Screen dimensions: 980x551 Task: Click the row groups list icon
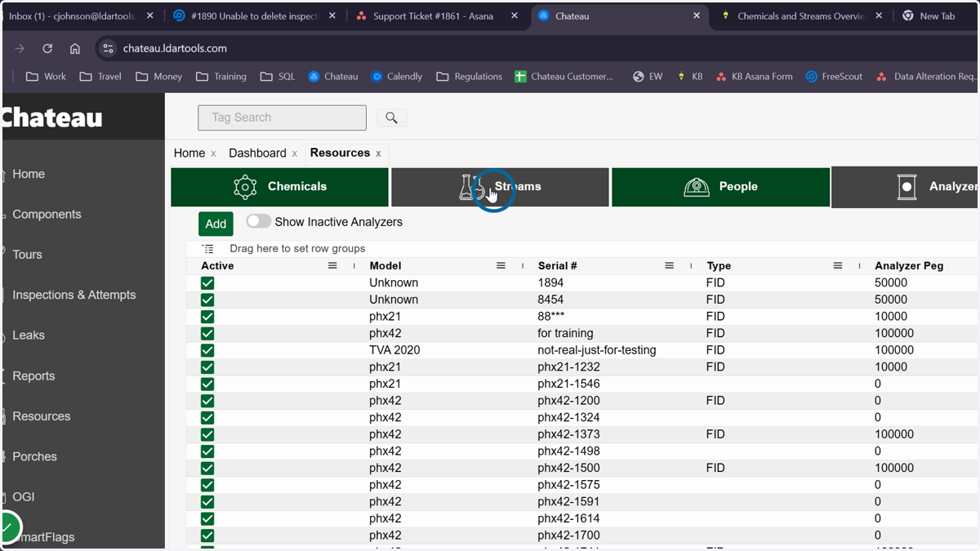point(208,248)
